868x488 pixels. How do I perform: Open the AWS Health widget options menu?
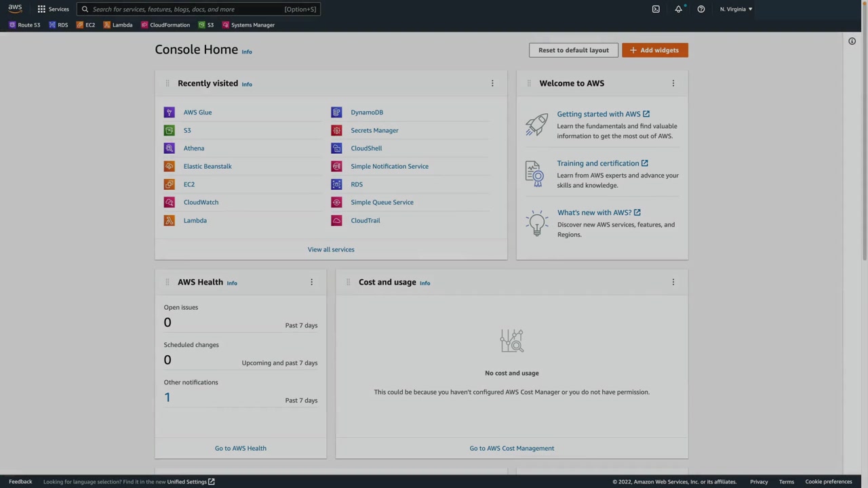(312, 282)
